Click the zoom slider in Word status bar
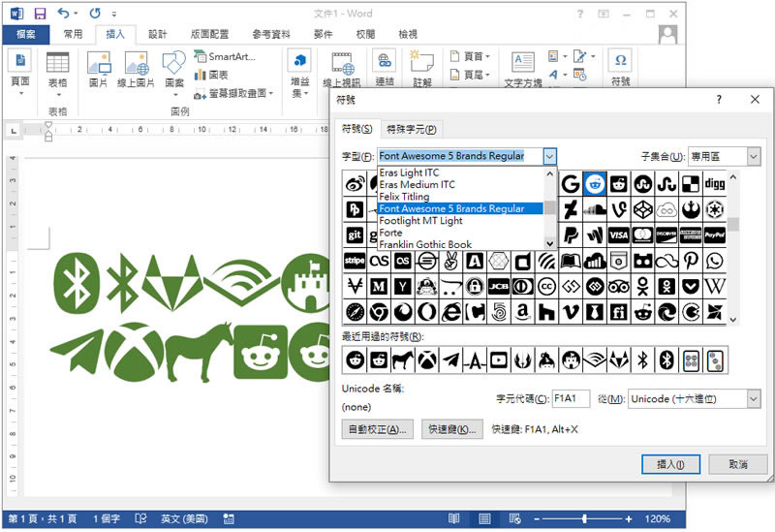 [585, 518]
